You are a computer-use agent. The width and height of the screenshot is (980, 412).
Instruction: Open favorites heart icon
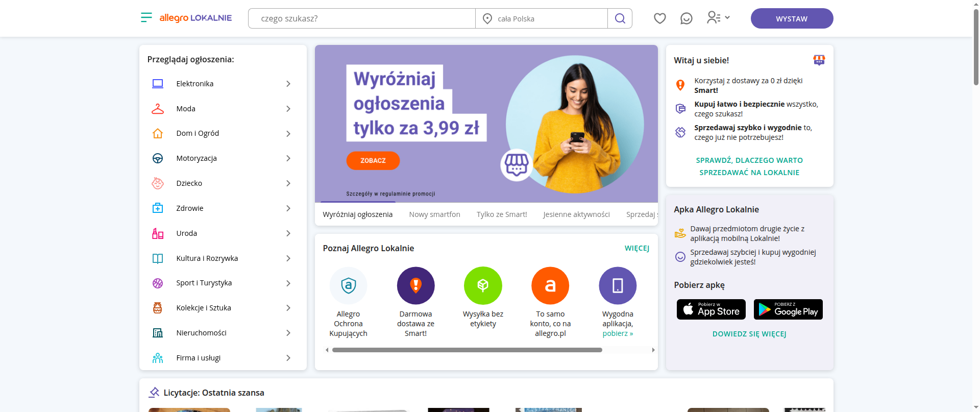659,18
